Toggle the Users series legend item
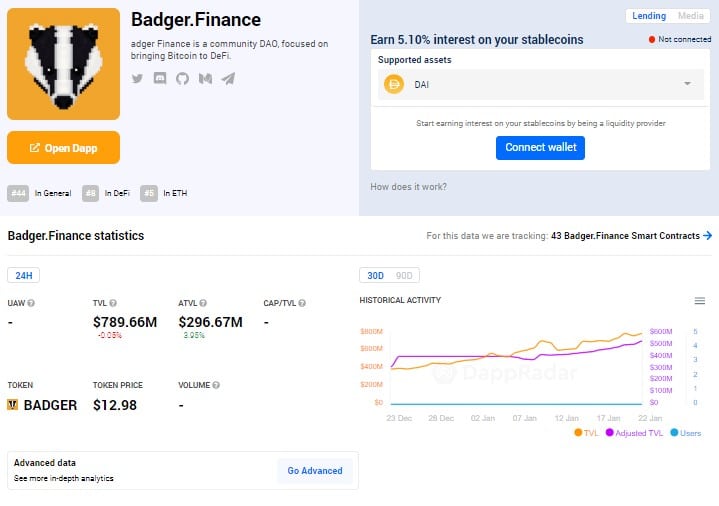This screenshot has height=506, width=719. coord(686,433)
